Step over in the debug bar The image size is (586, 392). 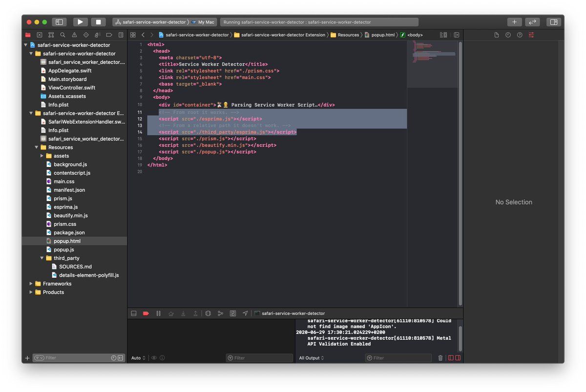coord(171,313)
